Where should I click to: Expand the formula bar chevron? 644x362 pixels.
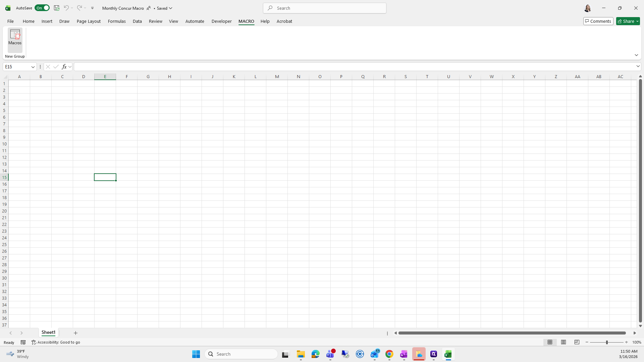[638, 66]
